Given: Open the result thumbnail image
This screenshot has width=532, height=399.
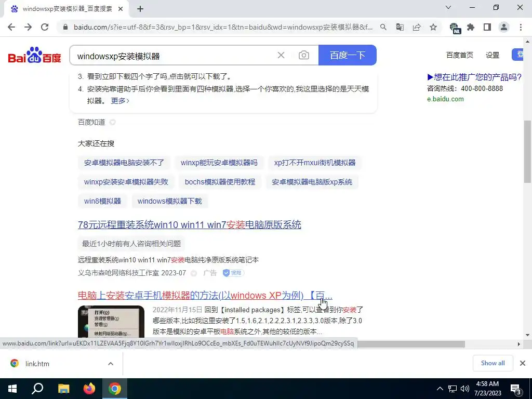Looking at the screenshot, I should tap(111, 322).
